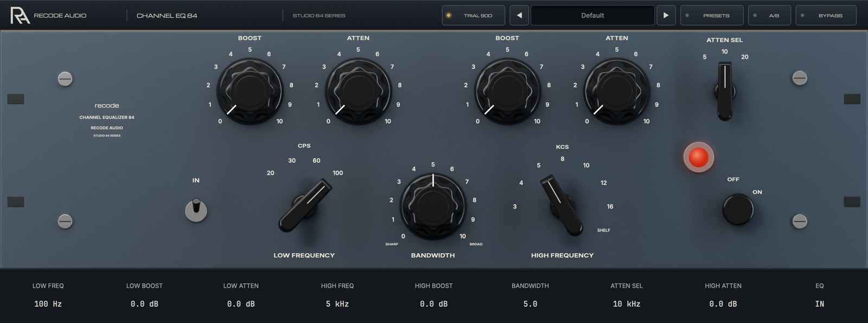Click the STUDIO 84 SERIES header label
Image resolution: width=868 pixels, height=323 pixels.
pos(319,16)
